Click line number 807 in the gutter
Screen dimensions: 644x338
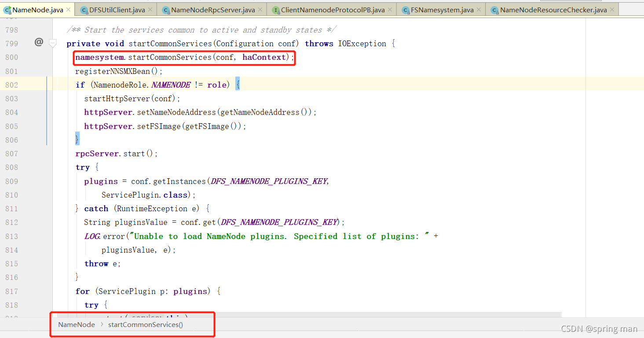[11, 154]
